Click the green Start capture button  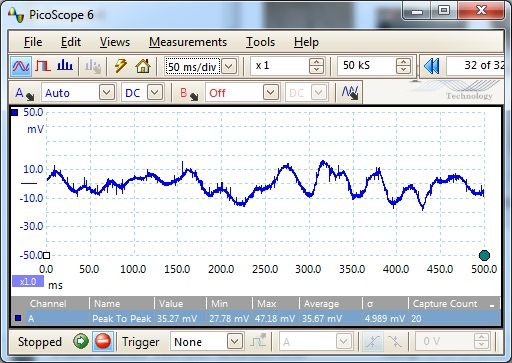point(81,341)
